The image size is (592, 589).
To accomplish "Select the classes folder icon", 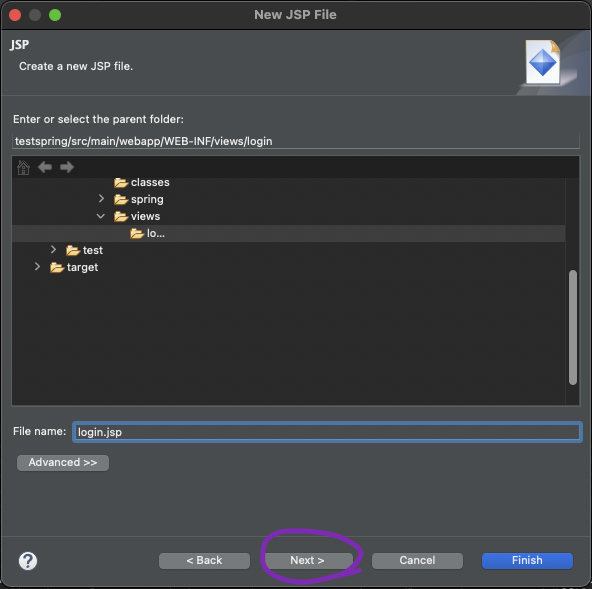I will pyautogui.click(x=121, y=183).
